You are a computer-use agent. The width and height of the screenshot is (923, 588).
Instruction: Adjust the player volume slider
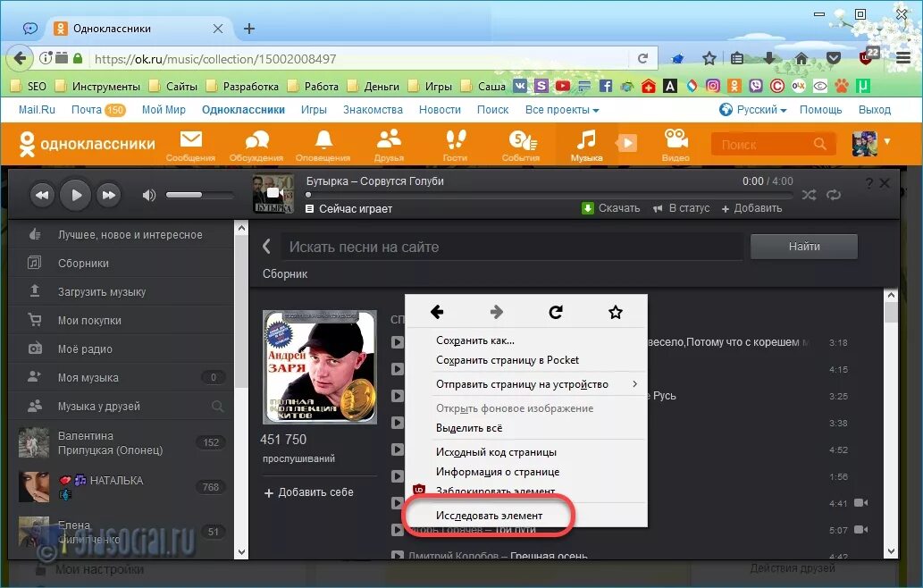click(x=199, y=195)
